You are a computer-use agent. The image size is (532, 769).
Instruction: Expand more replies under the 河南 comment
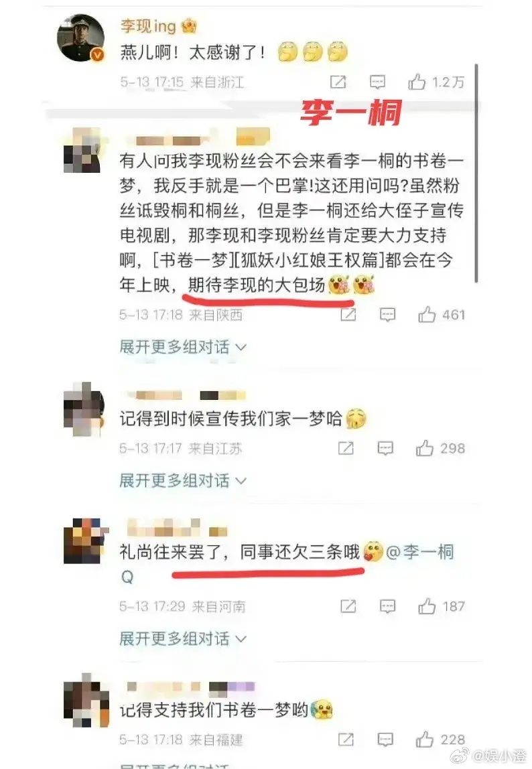182,638
